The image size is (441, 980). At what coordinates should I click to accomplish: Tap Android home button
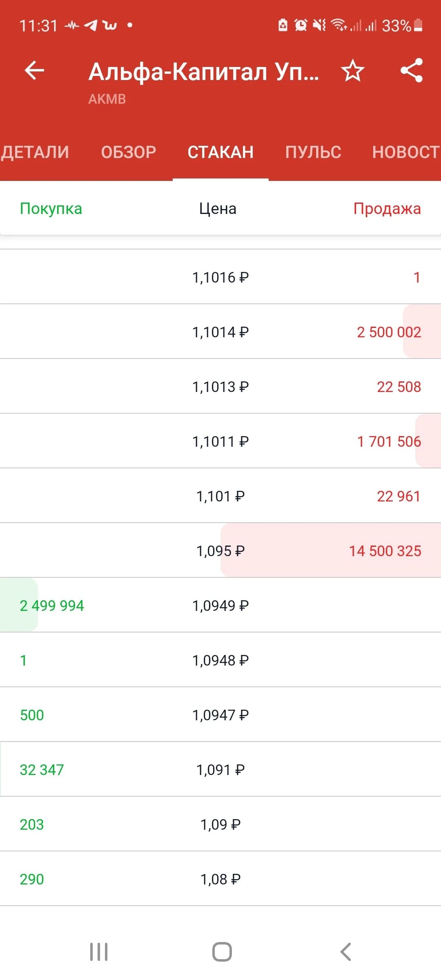(222, 952)
